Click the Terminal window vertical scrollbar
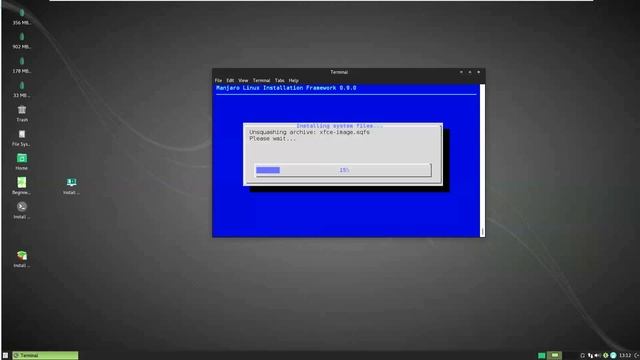640x360 pixels. coord(482,160)
